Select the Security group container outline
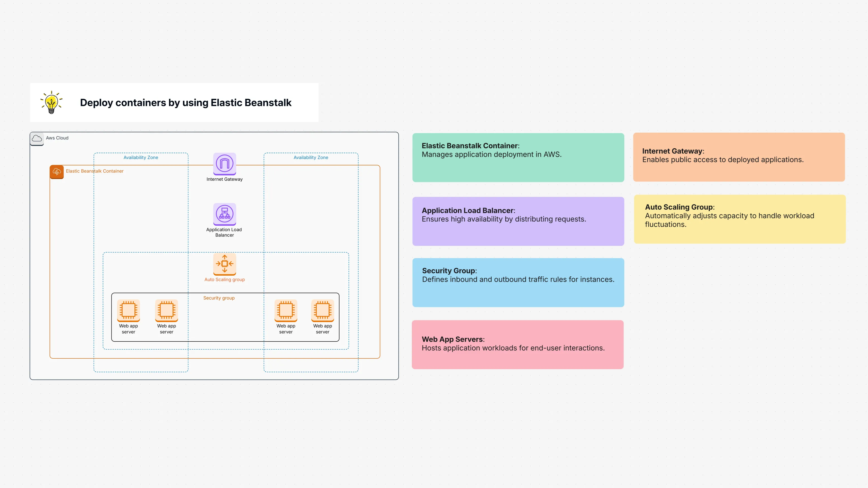 [x=219, y=298]
